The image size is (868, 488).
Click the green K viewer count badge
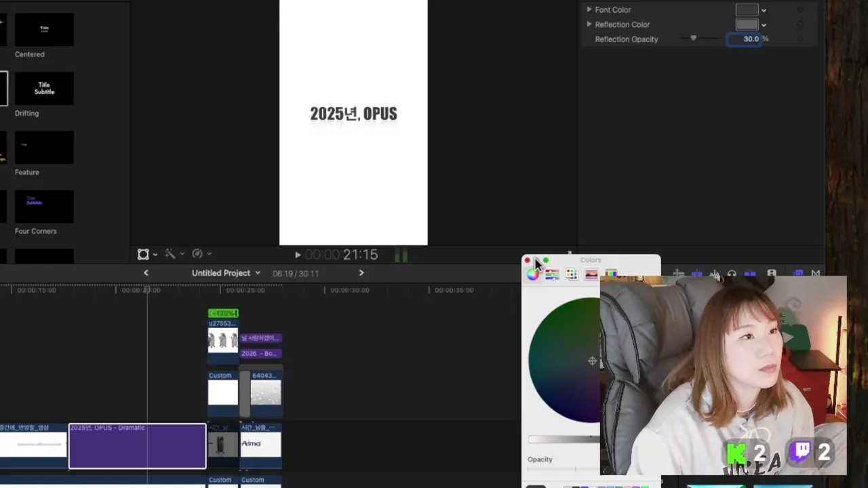[x=746, y=453]
